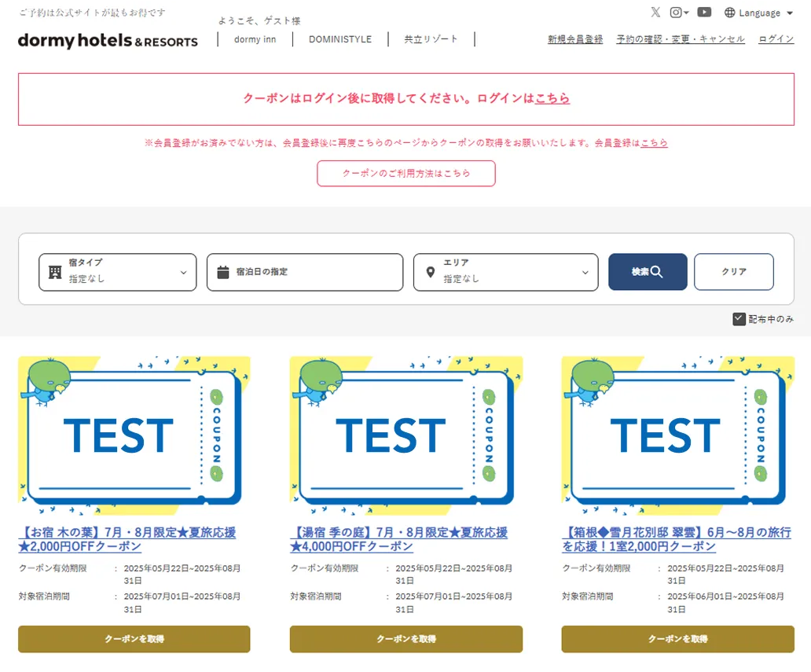Open 【お宿 木の葉】2,000円OFFクーポン title link
Viewport: 811px width, 672px height.
coord(127,539)
